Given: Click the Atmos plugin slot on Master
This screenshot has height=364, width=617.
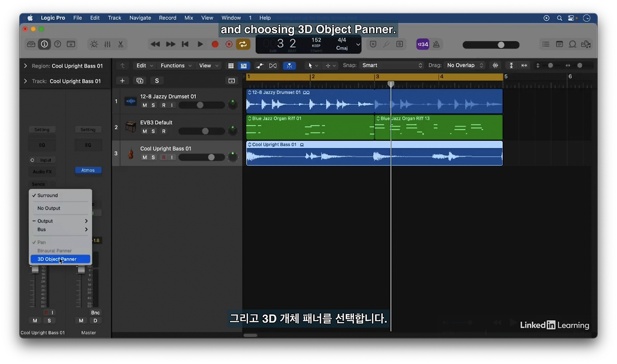Looking at the screenshot, I should point(88,170).
